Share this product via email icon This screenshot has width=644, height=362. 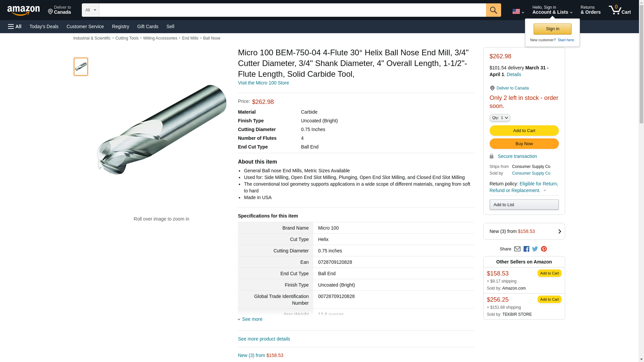517,249
